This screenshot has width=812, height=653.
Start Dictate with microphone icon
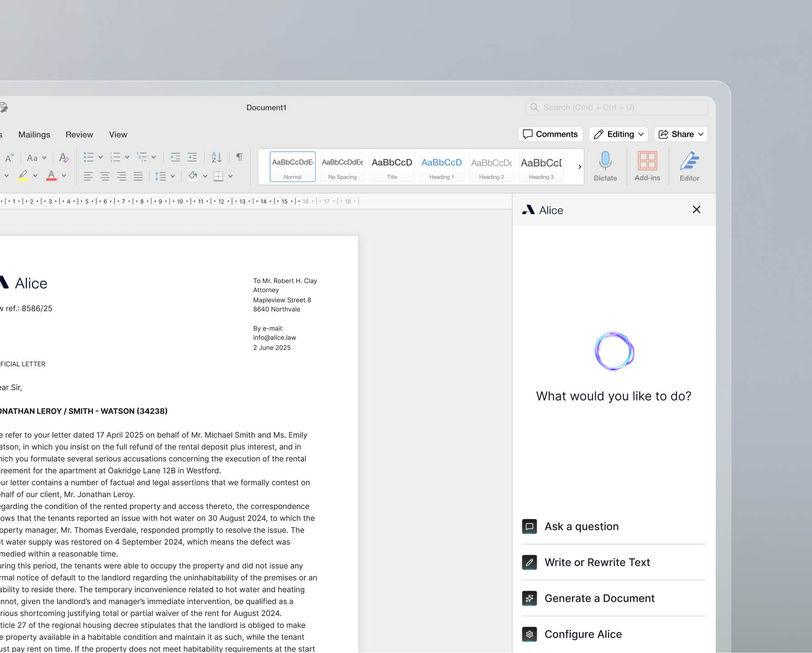(605, 166)
